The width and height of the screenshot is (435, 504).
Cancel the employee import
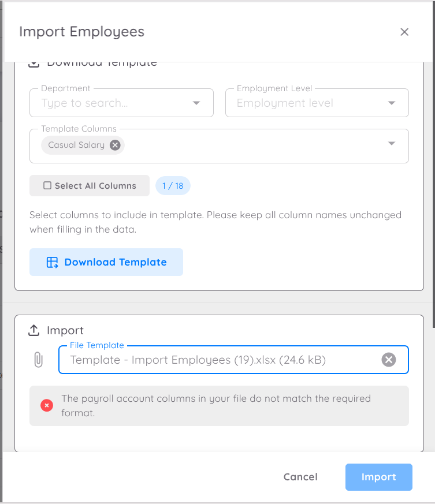[x=300, y=477]
